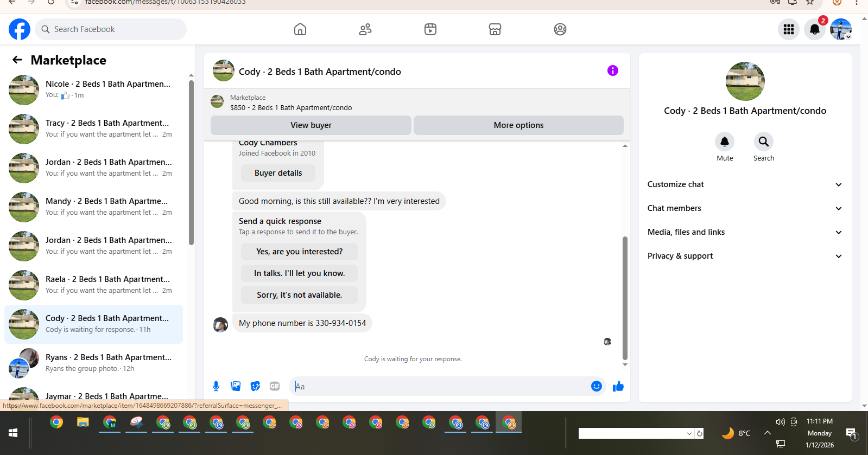Open Mandy conversation in Marketplace list

click(93, 207)
